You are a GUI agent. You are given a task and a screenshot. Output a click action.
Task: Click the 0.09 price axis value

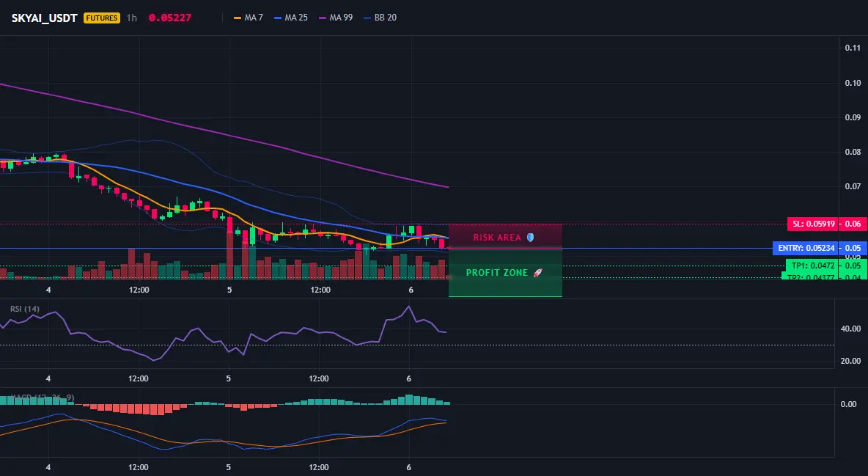click(853, 117)
